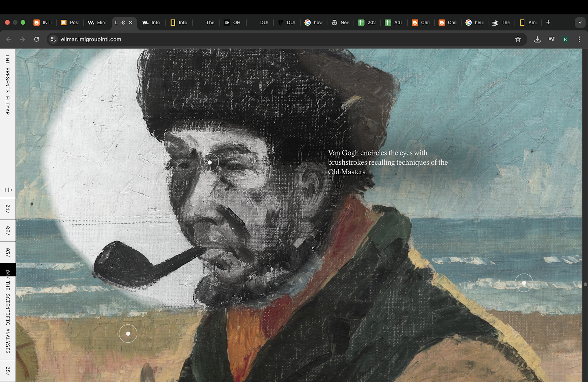Open the profile avatar labeled R
Screen dimensions: 588x382
point(565,39)
